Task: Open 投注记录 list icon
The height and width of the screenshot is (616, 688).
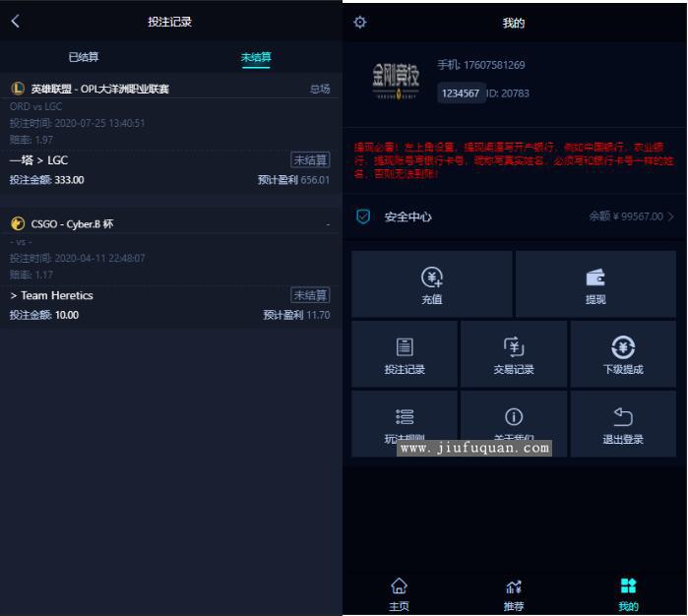Action: 405,347
